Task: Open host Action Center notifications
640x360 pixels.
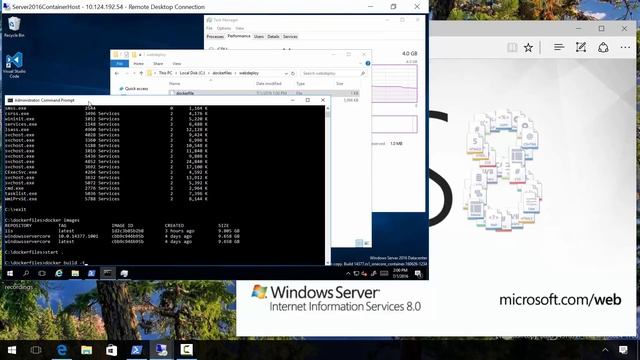Action: click(x=623, y=350)
